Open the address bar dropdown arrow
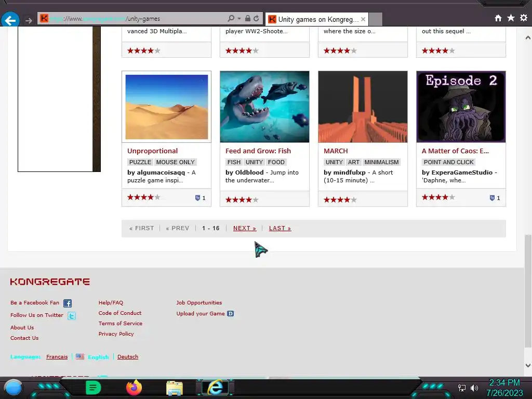 [x=239, y=18]
